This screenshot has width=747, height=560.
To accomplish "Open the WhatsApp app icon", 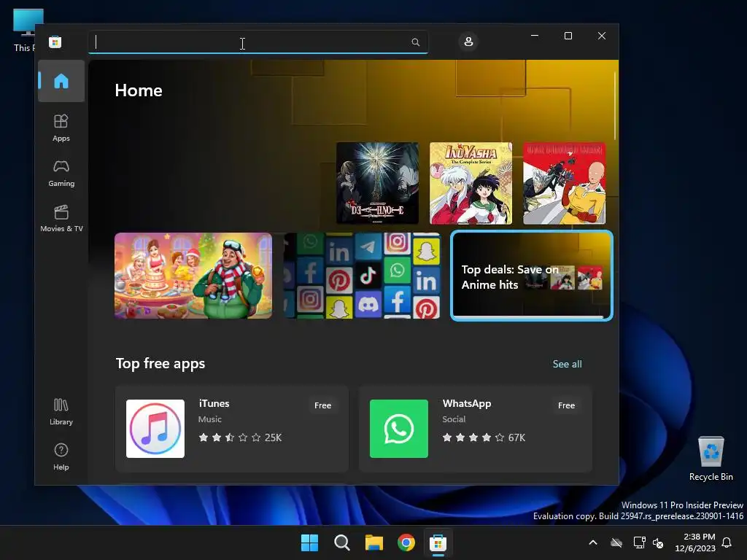I will click(399, 429).
